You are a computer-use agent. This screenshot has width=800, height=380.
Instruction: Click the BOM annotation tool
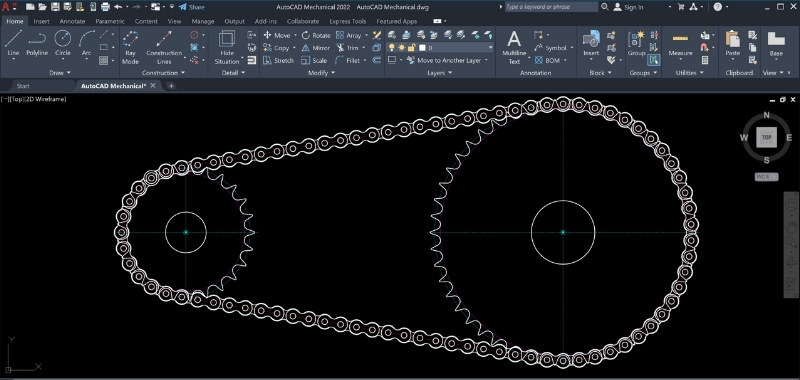point(547,60)
